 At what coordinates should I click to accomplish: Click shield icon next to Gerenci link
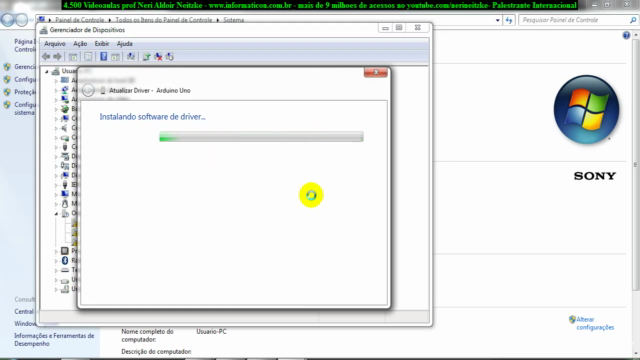coord(7,67)
